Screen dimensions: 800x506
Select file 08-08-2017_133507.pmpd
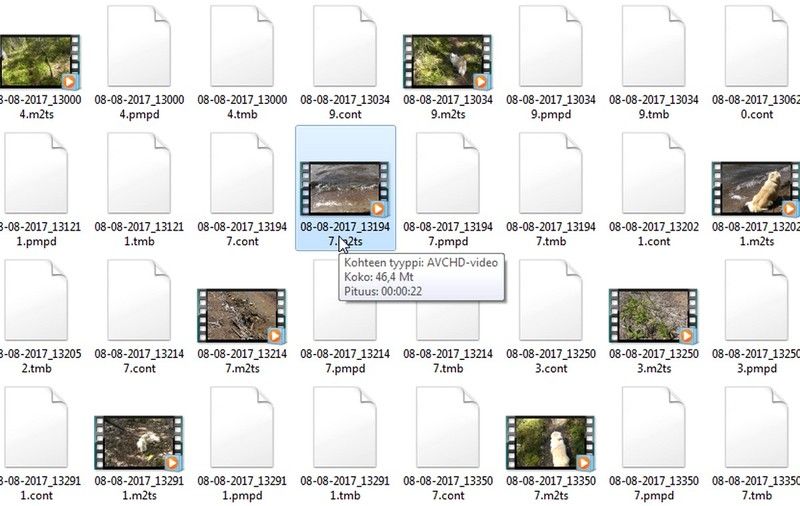(654, 427)
